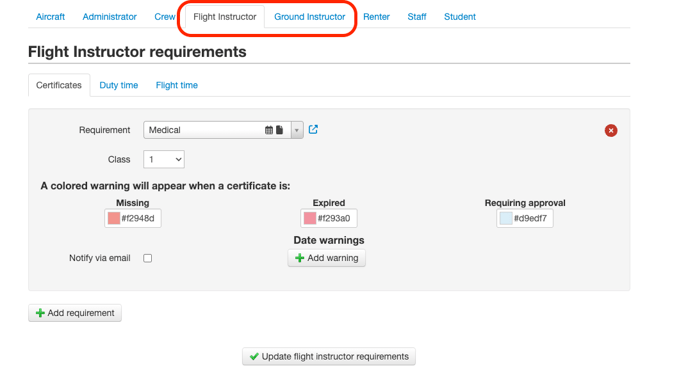Open the Class dropdown
The width and height of the screenshot is (688, 389).
(164, 159)
